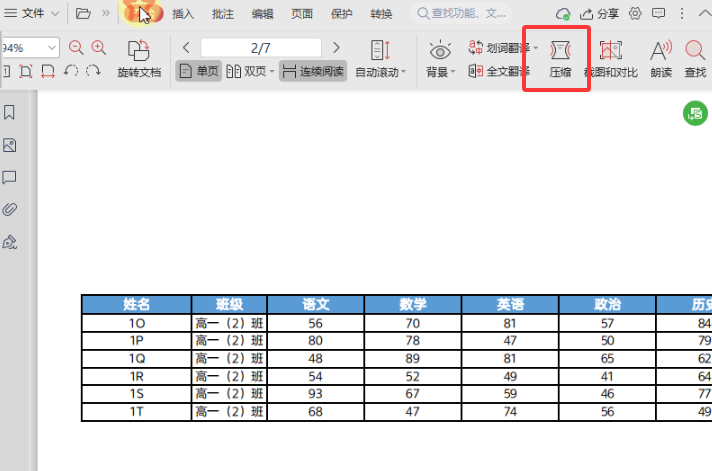Click the green floating convert button

click(695, 113)
